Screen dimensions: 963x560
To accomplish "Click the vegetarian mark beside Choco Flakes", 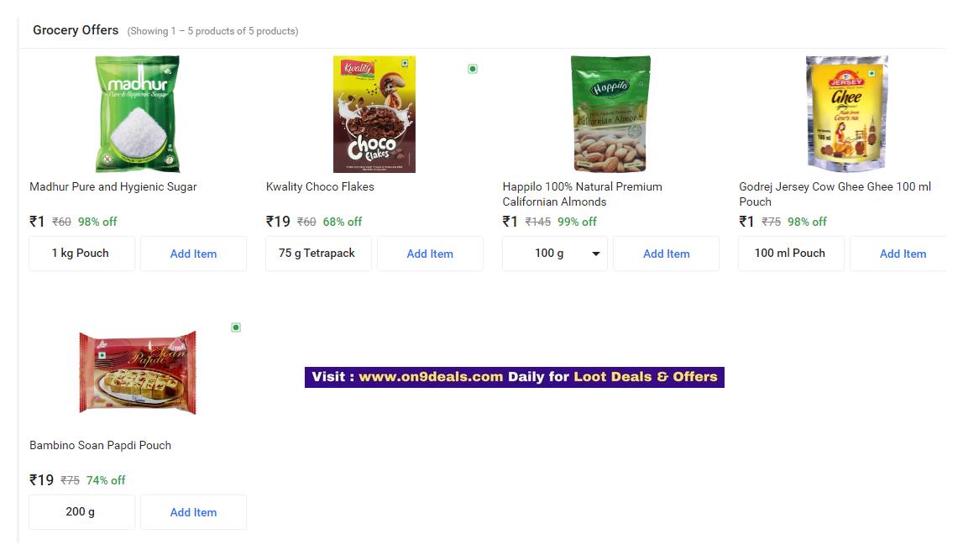I will pyautogui.click(x=473, y=69).
